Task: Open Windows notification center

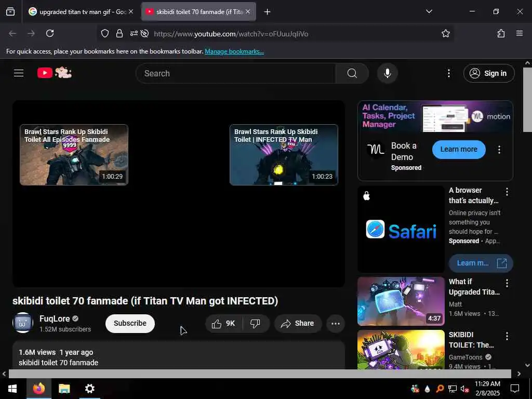Action: (515, 389)
